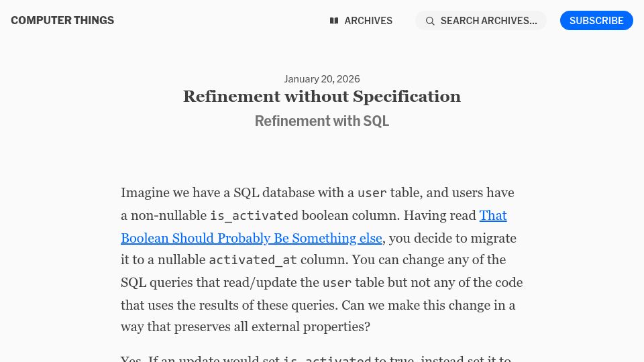
Task: Click the date 'January 20, 2026'
Action: 322,79
